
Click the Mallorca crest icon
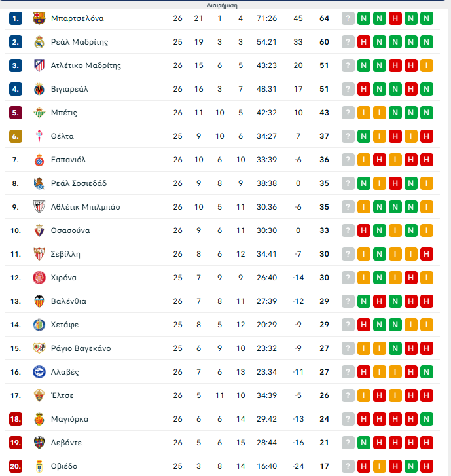pos(39,419)
